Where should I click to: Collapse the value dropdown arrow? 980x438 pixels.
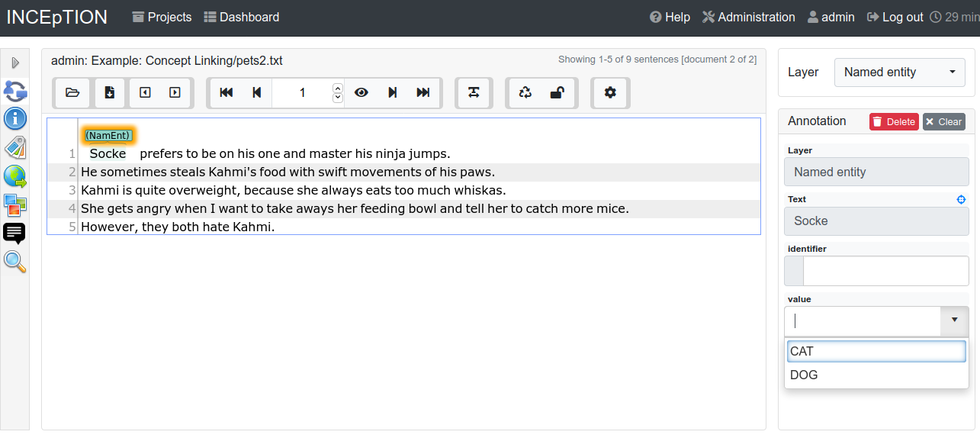click(x=954, y=321)
